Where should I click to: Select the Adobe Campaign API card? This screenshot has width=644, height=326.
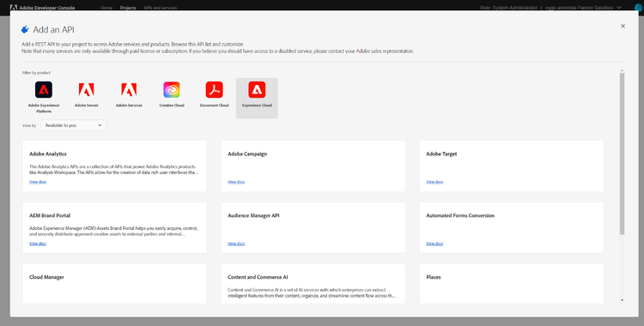tap(313, 166)
